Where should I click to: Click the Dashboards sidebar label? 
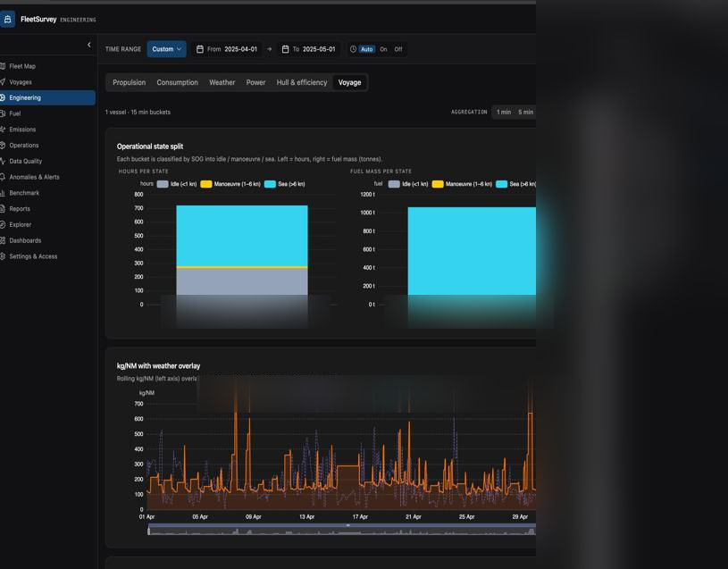[25, 240]
